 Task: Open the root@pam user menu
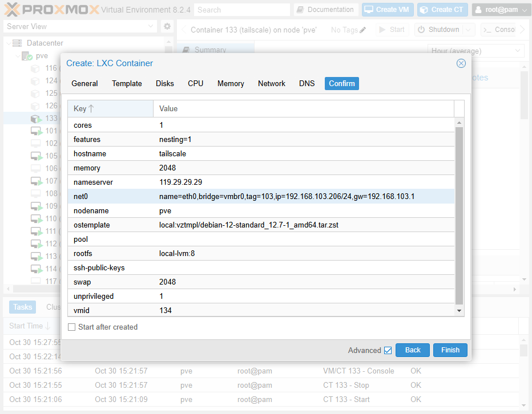point(501,10)
